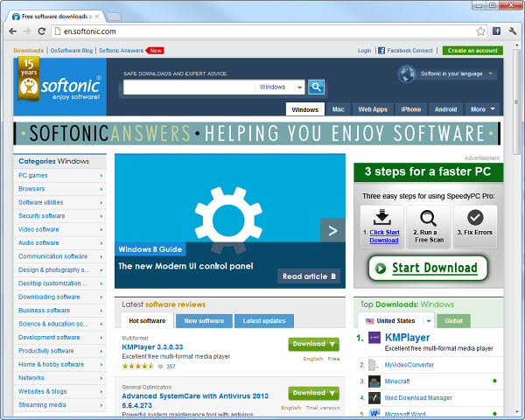Click the Fix Errors checkmark icon

(x=475, y=216)
